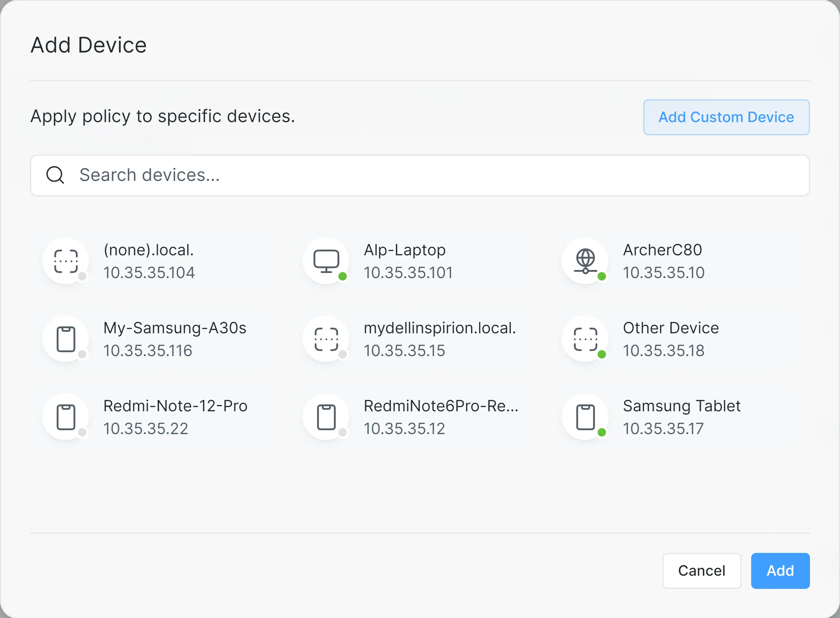Select the mydellinspirion.local. device icon
The image size is (840, 618).
point(326,339)
